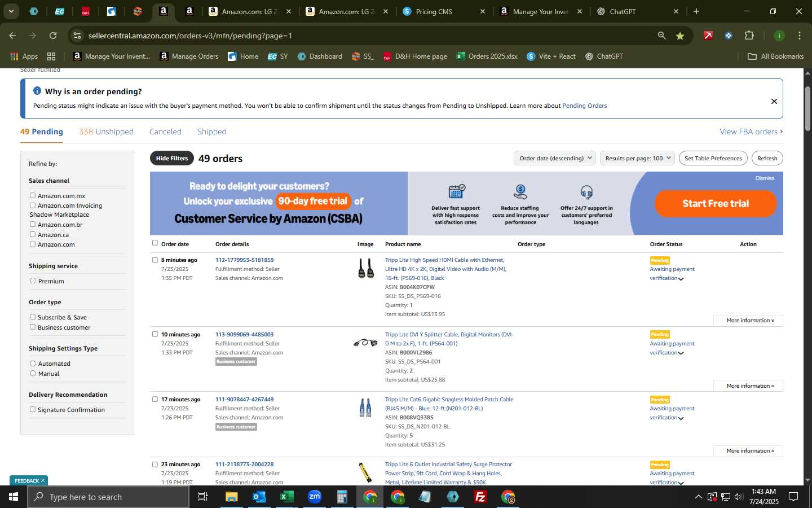The image size is (812, 508).
Task: Reload the page with the refresh icon
Action: (x=53, y=36)
